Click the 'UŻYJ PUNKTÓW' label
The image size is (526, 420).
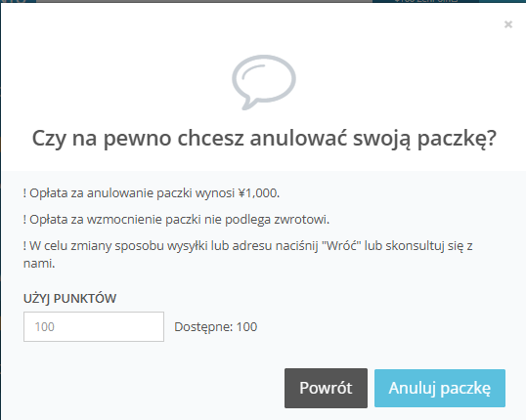[x=69, y=298]
